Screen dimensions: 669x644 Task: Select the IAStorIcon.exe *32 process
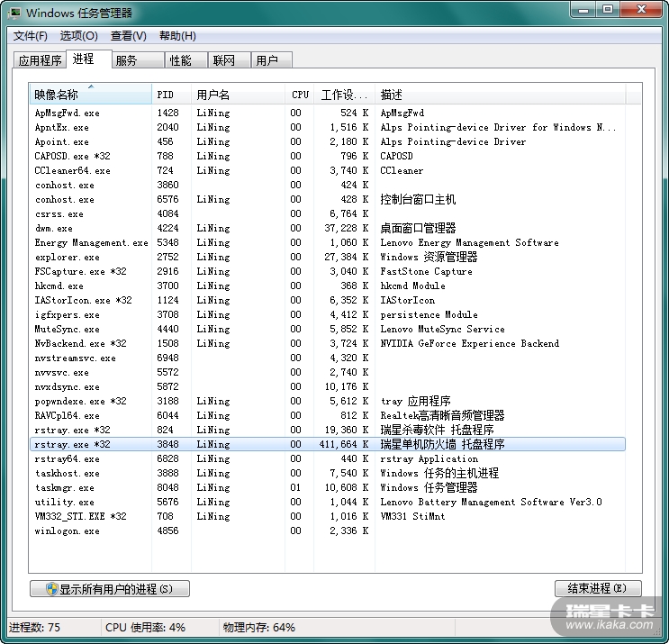click(x=328, y=301)
